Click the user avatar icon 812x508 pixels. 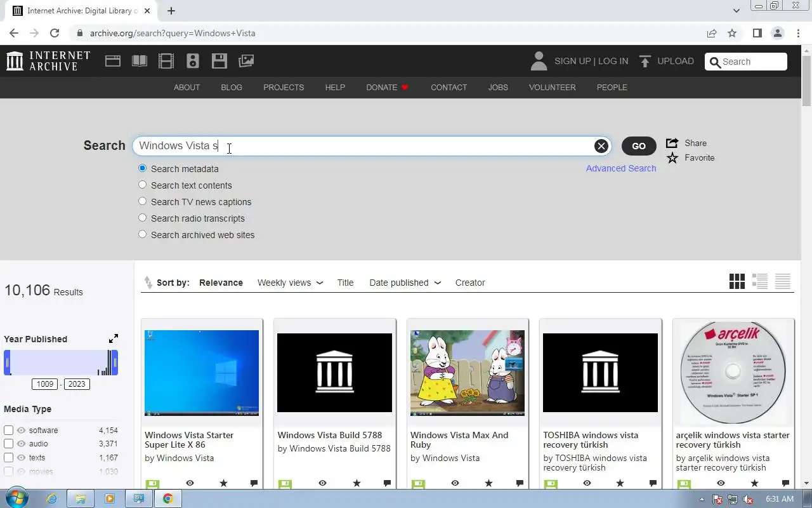tap(539, 61)
